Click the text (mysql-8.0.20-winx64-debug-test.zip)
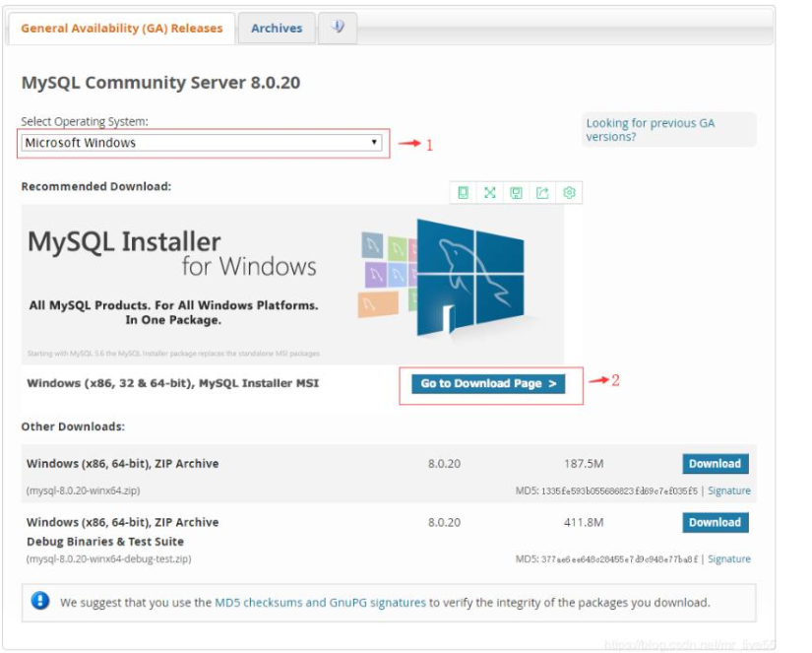This screenshot has height=653, width=812. [108, 559]
